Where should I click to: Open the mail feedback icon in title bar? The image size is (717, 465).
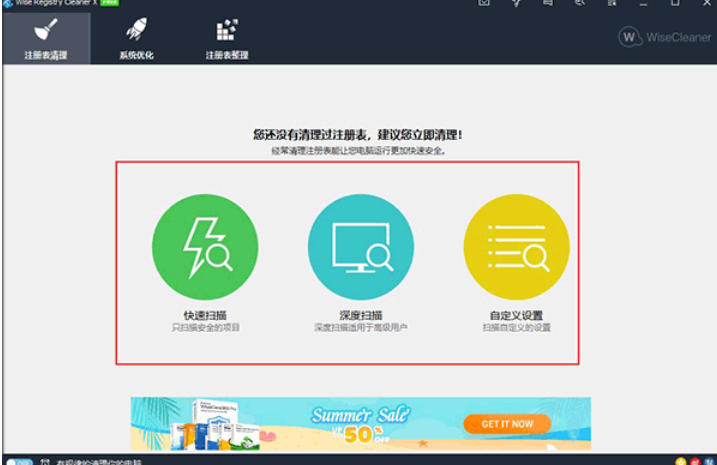pyautogui.click(x=484, y=3)
